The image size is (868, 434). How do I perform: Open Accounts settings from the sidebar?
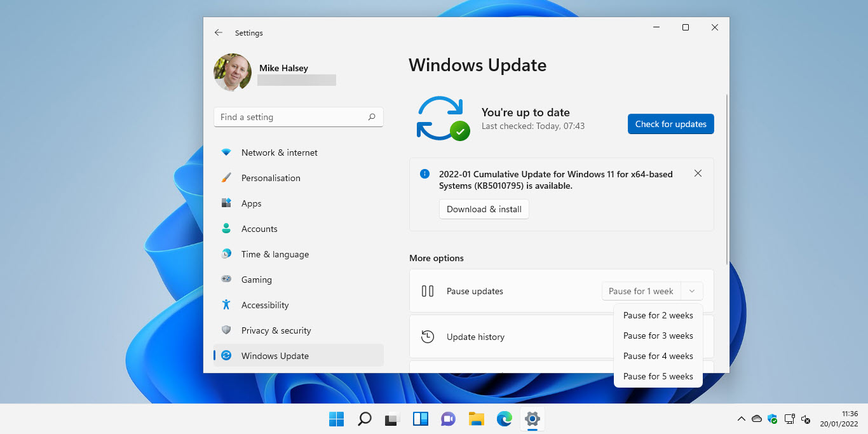[259, 229]
